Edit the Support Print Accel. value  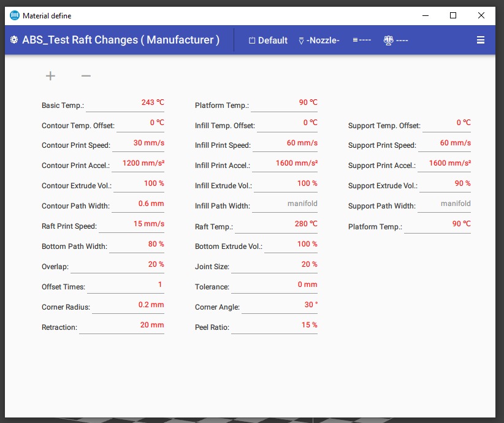pos(444,164)
